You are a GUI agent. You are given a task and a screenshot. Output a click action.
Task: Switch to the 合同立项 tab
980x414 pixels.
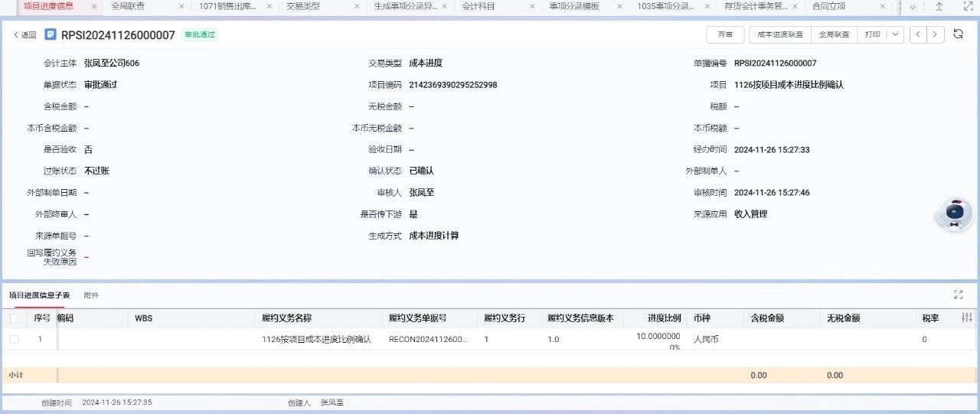tap(828, 6)
